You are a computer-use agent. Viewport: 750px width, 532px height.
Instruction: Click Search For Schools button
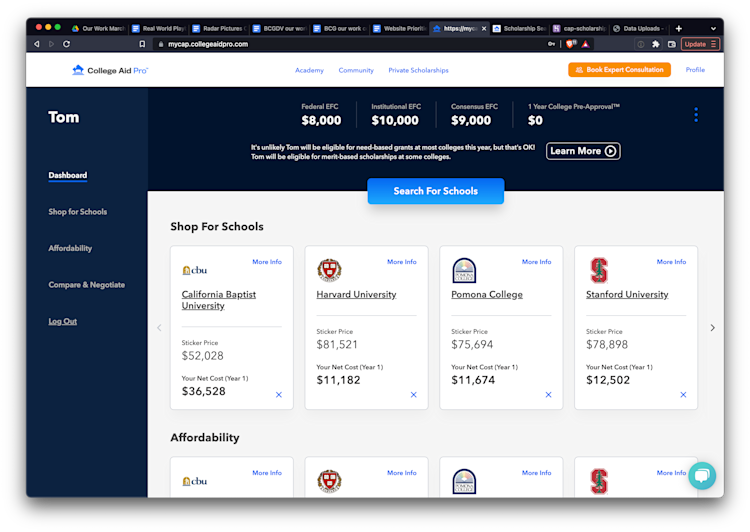pyautogui.click(x=436, y=191)
